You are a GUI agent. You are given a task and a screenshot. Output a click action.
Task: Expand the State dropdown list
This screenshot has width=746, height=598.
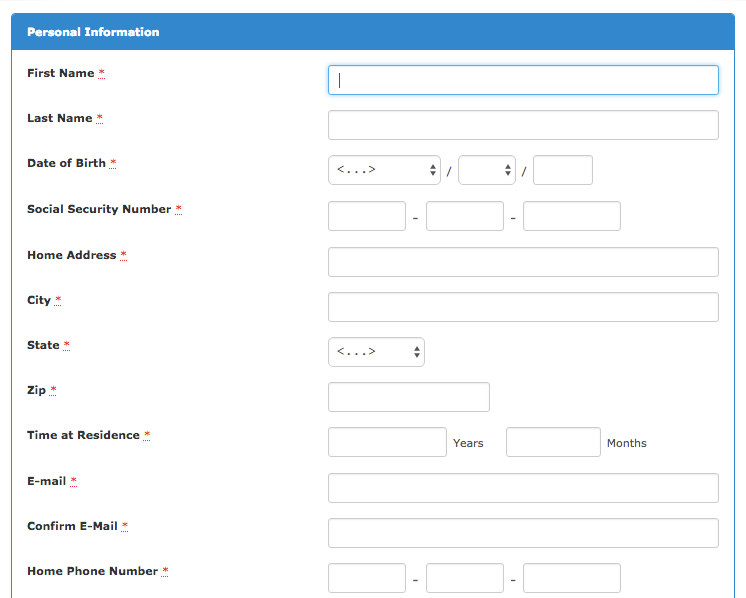[376, 352]
